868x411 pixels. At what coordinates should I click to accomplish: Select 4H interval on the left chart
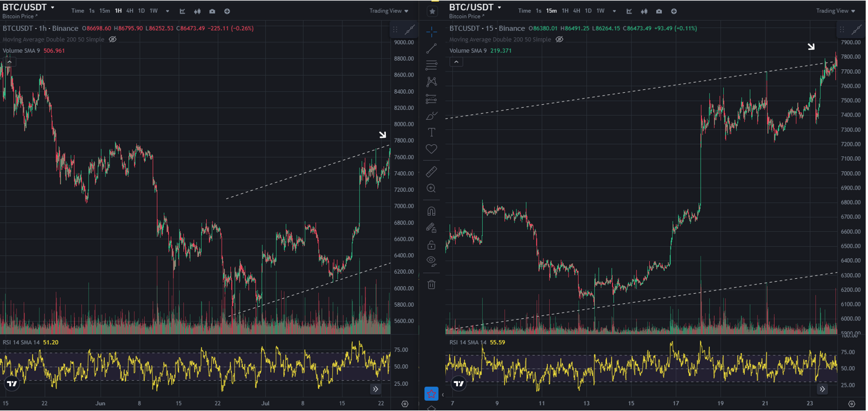pos(130,11)
